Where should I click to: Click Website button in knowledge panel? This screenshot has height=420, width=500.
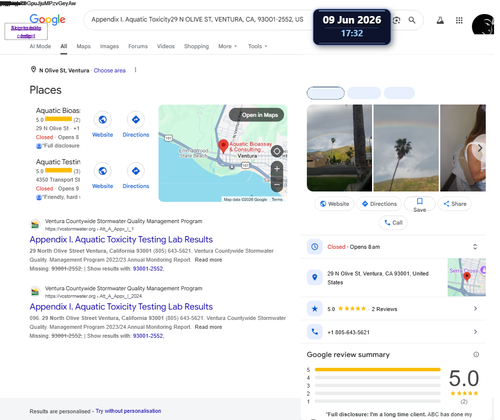point(334,204)
